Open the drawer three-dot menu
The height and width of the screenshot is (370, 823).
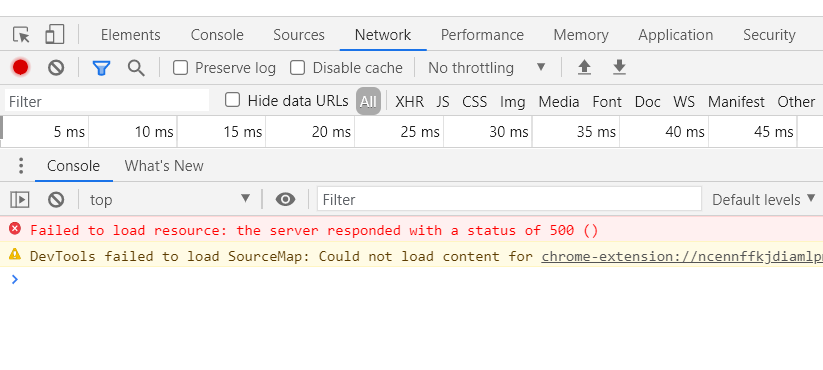click(21, 166)
